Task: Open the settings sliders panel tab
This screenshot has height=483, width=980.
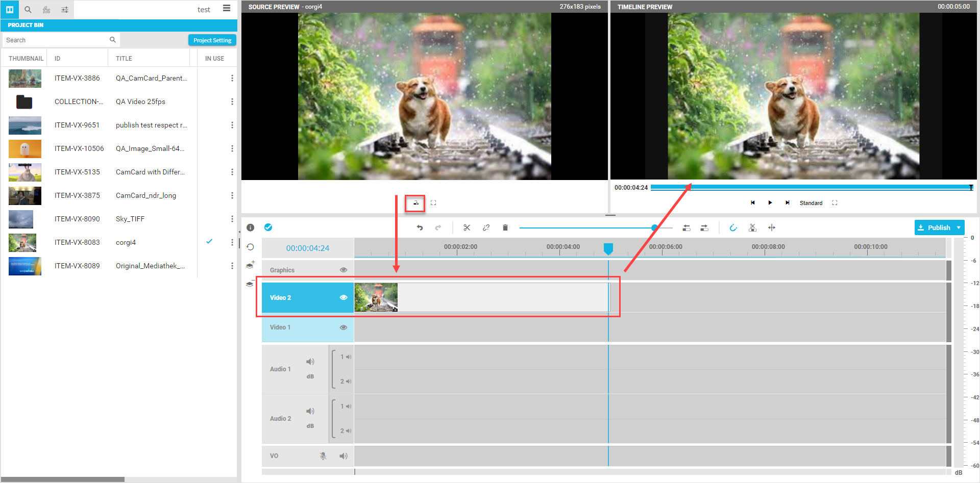Action: coord(65,10)
